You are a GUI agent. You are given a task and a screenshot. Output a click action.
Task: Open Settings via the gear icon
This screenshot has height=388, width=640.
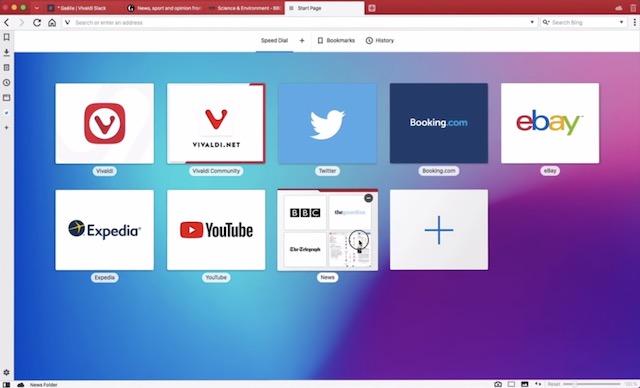[x=7, y=372]
